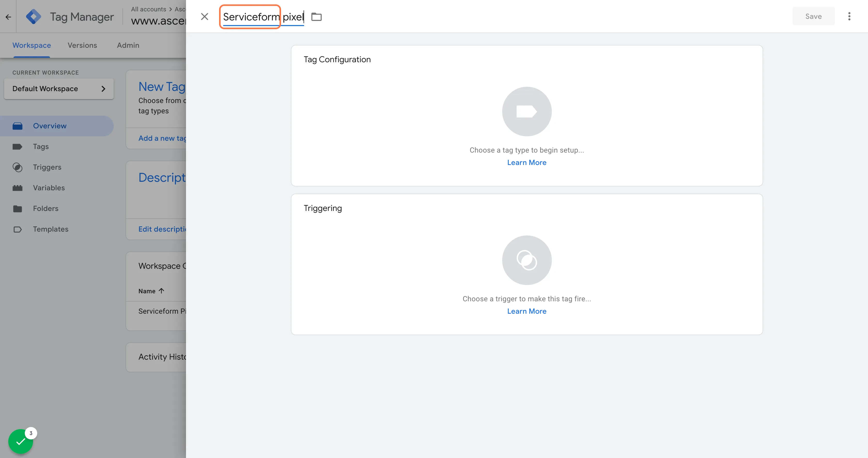Click the 'Tag Manager' title text
The height and width of the screenshot is (458, 868).
coord(82,17)
